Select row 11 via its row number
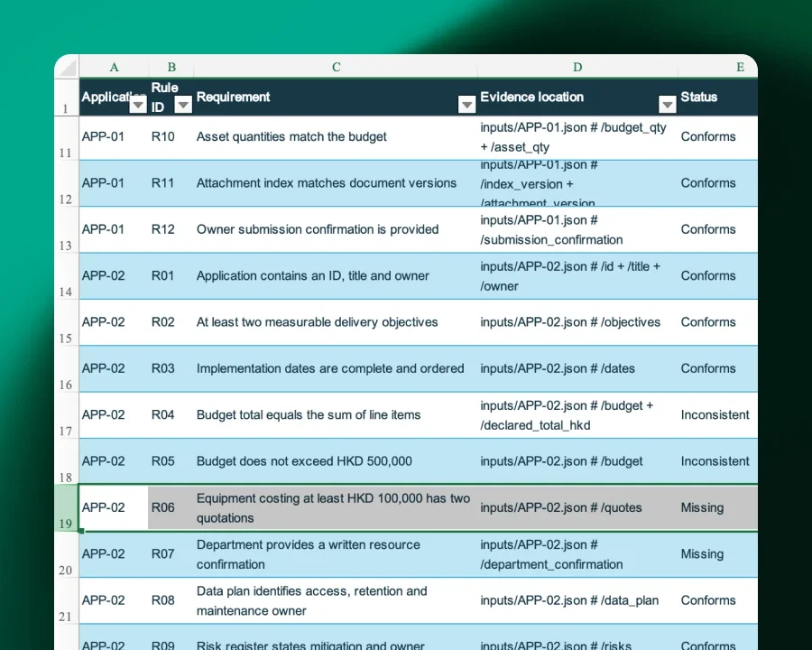812x650 pixels. [x=66, y=138]
